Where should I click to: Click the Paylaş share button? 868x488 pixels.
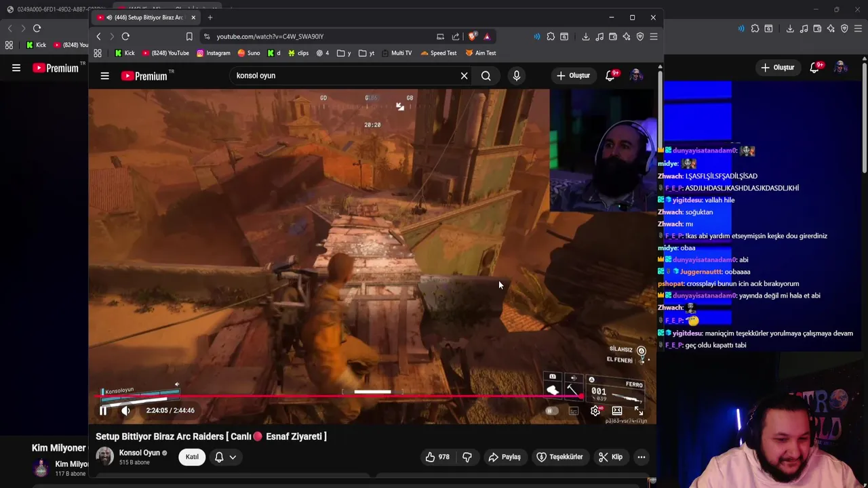pos(505,457)
